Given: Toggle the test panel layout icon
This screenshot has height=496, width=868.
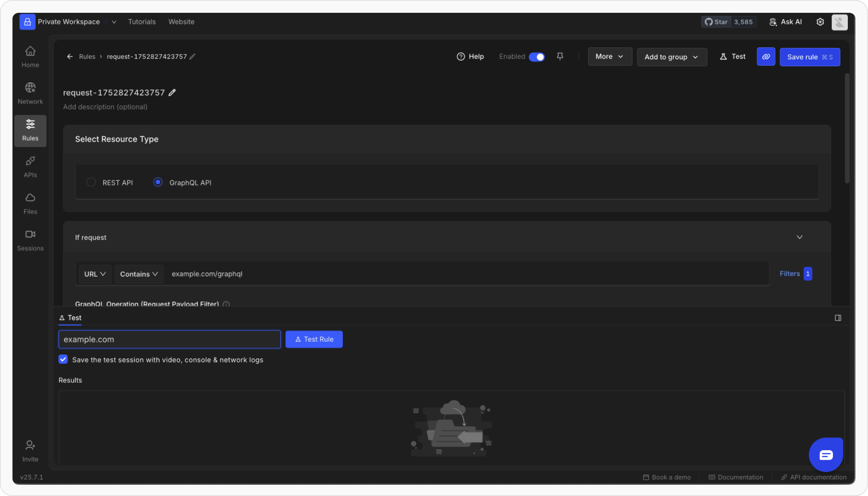Looking at the screenshot, I should pyautogui.click(x=838, y=318).
